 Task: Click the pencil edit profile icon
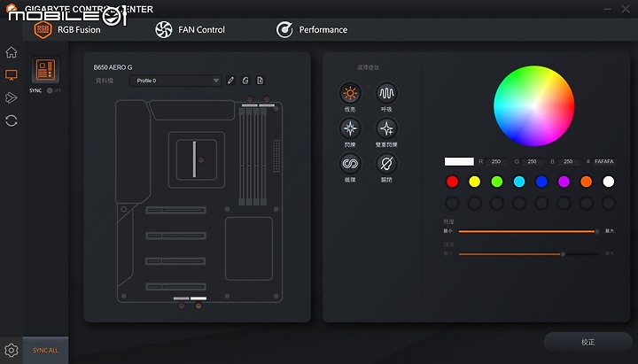(230, 81)
